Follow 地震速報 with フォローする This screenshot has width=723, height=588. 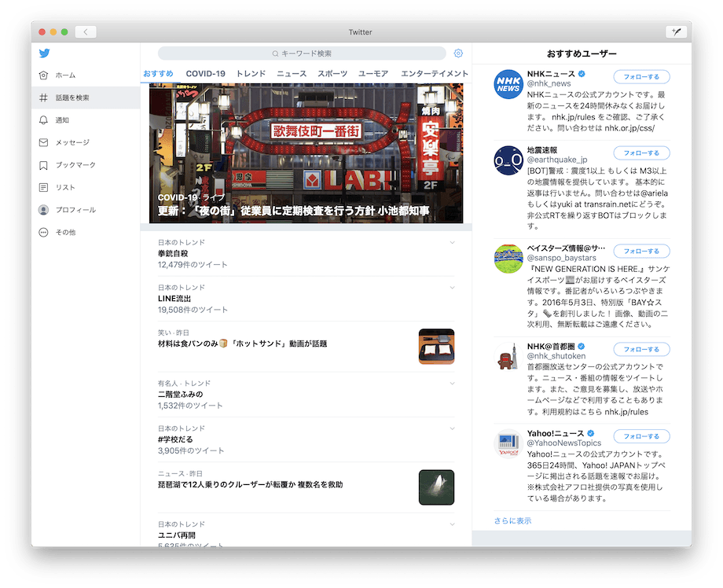(641, 153)
